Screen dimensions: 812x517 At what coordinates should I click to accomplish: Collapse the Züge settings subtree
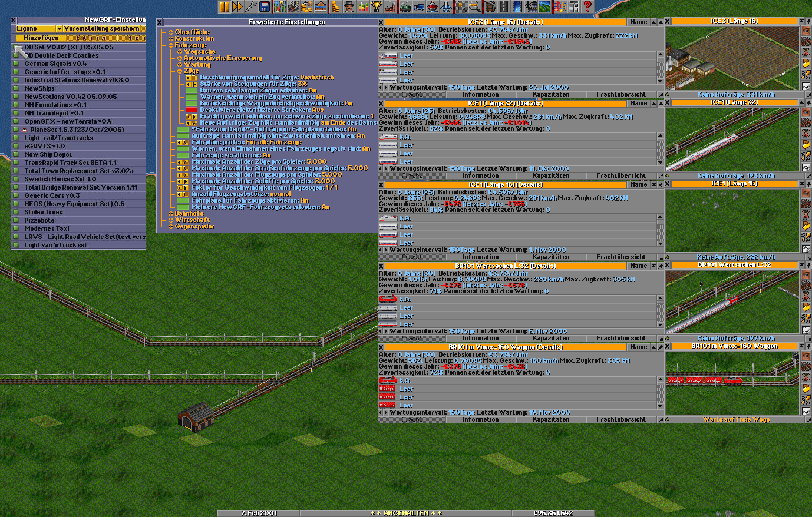[180, 71]
